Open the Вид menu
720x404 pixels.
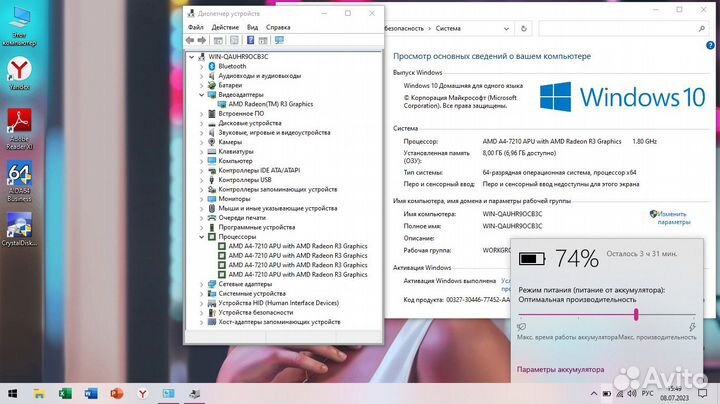click(253, 28)
